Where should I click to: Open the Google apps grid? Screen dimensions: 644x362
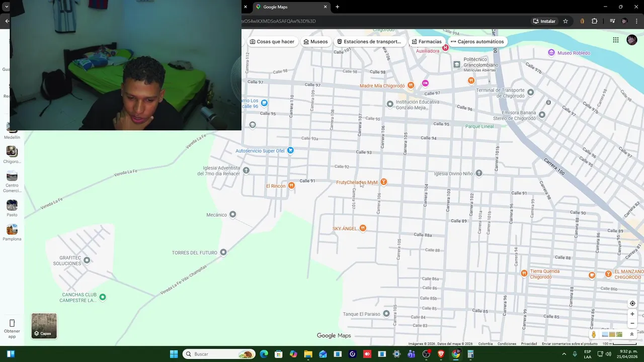coord(616,40)
